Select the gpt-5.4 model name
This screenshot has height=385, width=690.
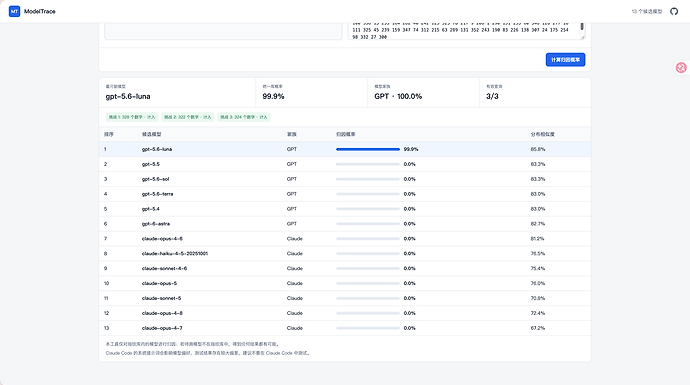coord(150,209)
